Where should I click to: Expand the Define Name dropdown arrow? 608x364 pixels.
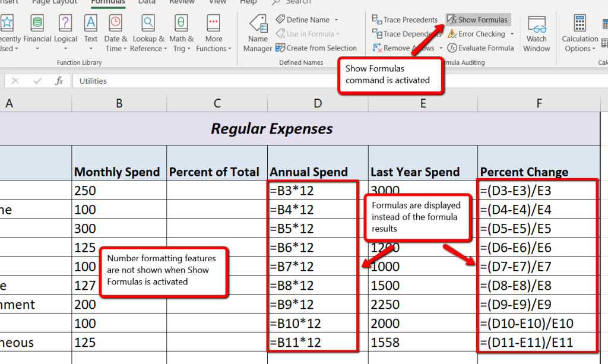click(336, 20)
